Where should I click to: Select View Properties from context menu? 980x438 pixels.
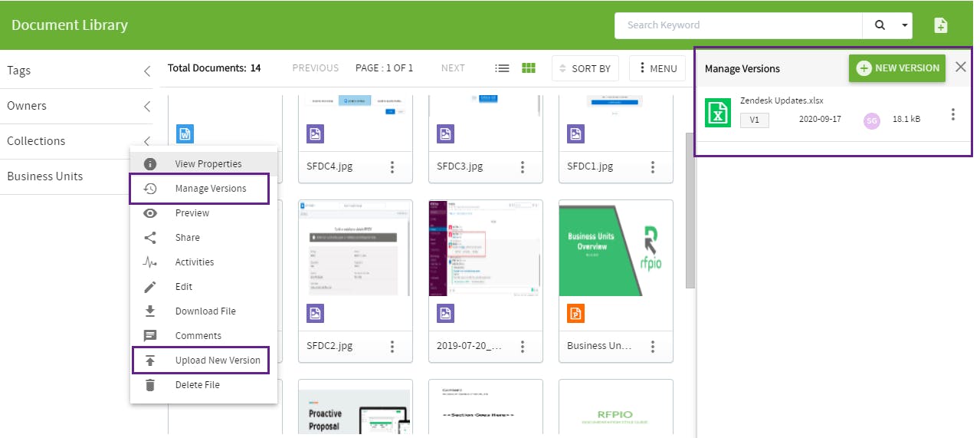(204, 164)
